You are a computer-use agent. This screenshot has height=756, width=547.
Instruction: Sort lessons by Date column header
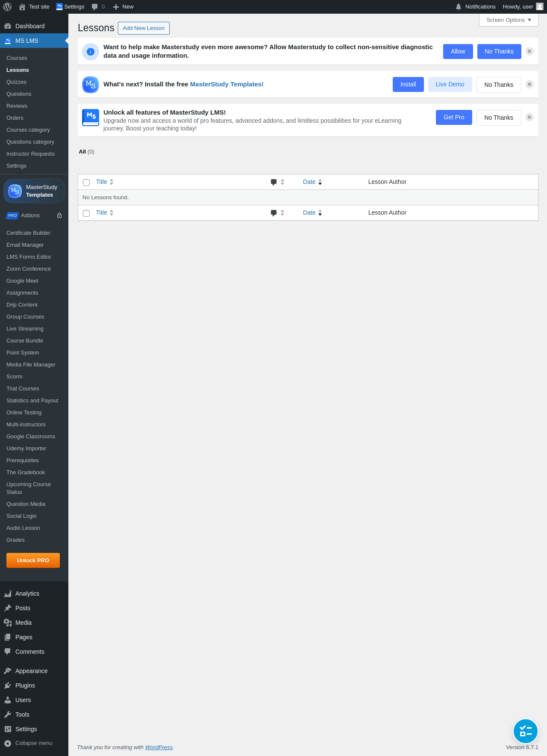(x=309, y=182)
